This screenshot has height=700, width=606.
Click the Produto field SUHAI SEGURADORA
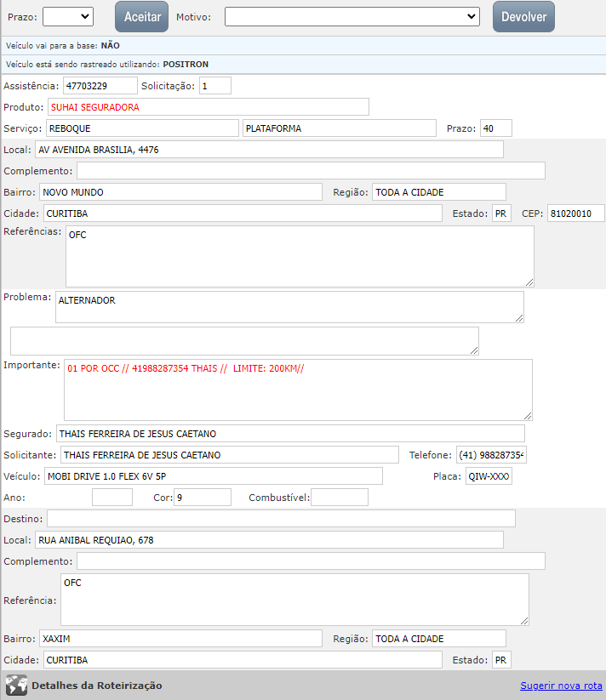209,107
